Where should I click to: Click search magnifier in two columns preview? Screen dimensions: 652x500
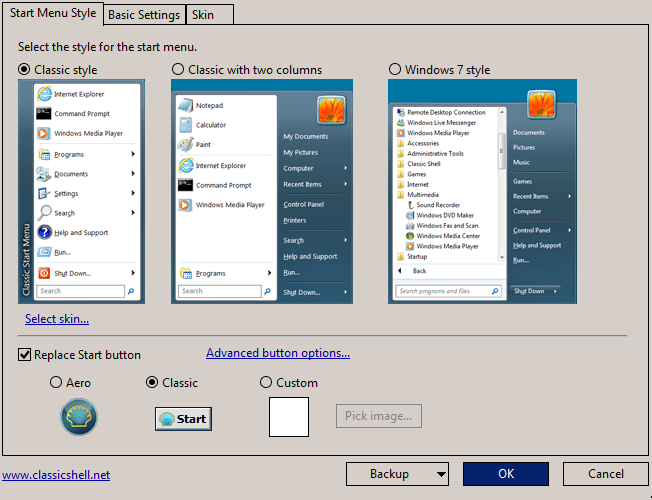(267, 291)
